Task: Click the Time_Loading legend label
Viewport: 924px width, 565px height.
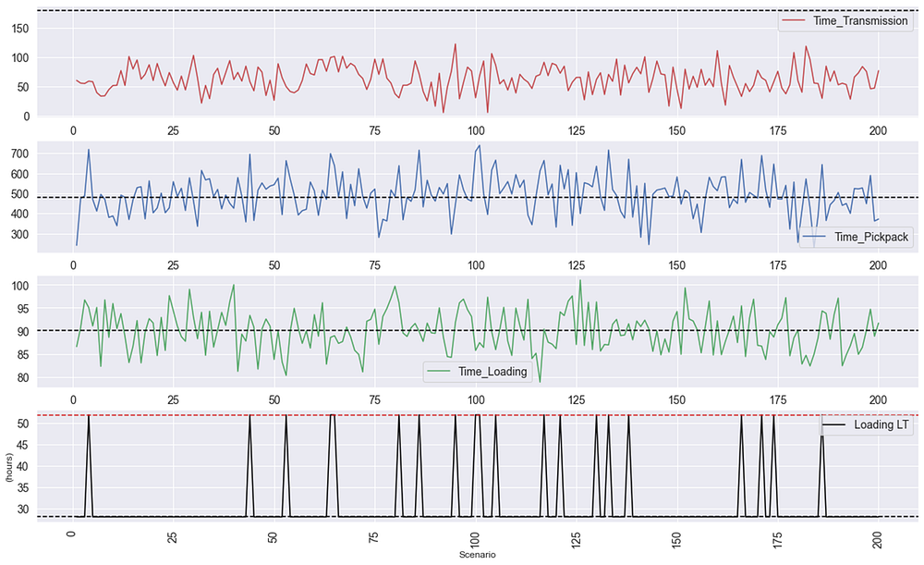Action: coord(492,372)
